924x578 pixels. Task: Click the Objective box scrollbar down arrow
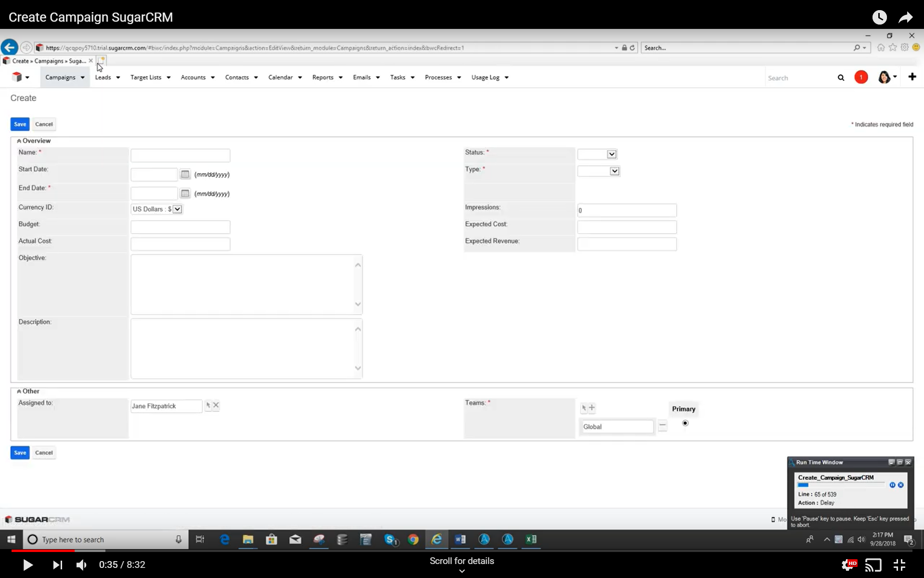pyautogui.click(x=358, y=304)
